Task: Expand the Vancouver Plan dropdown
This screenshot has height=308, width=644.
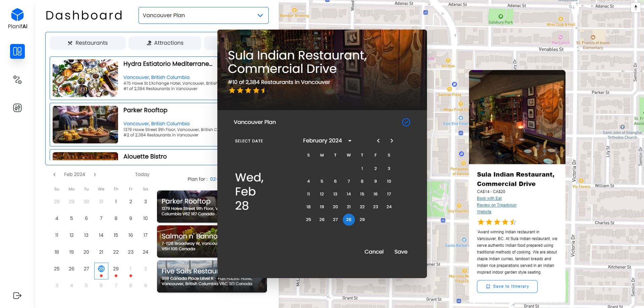Action: [204, 15]
